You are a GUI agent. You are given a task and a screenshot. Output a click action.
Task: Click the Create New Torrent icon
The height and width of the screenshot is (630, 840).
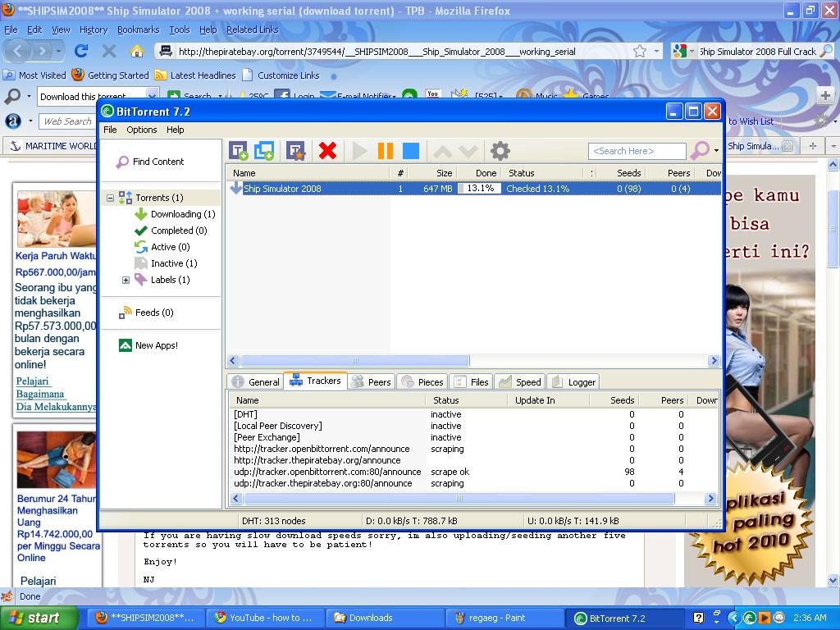295,151
